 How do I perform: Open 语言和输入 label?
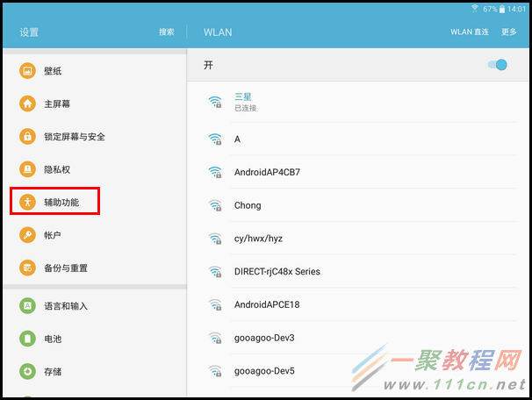pos(66,306)
